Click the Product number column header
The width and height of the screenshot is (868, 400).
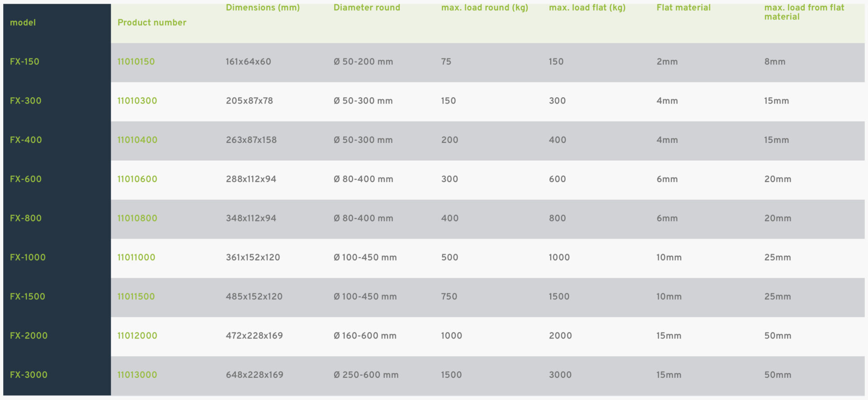click(151, 23)
